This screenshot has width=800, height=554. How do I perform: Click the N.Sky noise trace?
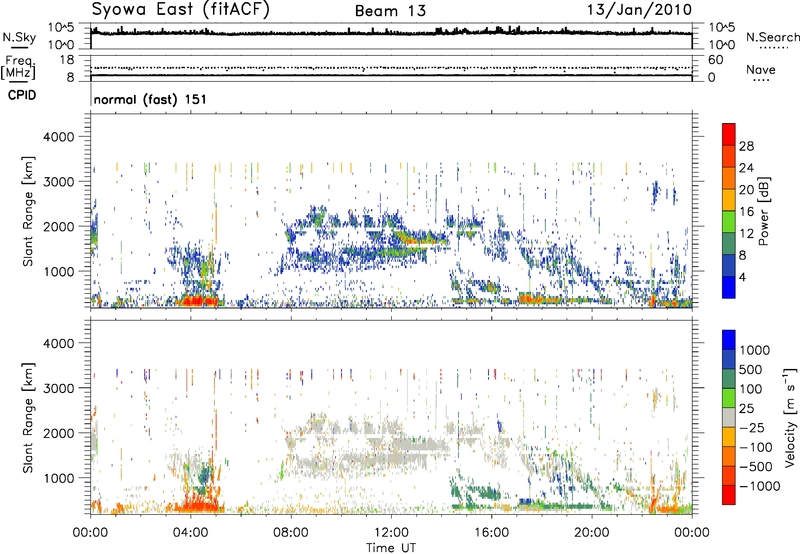(x=391, y=33)
